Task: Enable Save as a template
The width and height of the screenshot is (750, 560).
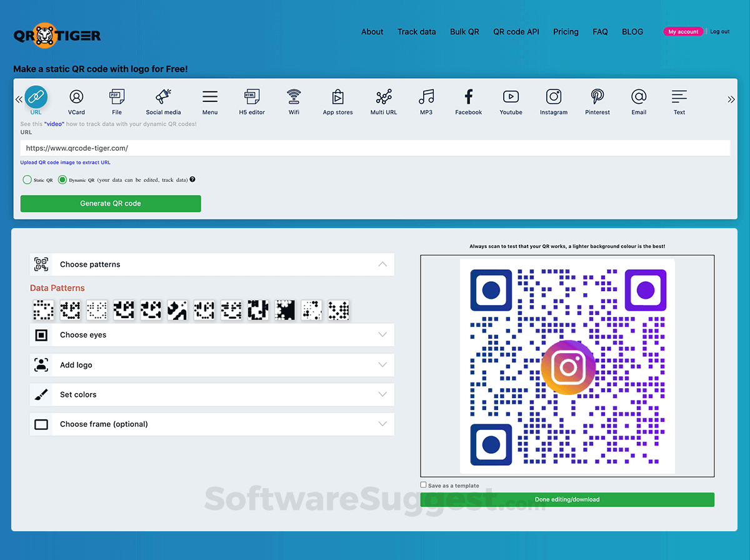Action: click(423, 485)
